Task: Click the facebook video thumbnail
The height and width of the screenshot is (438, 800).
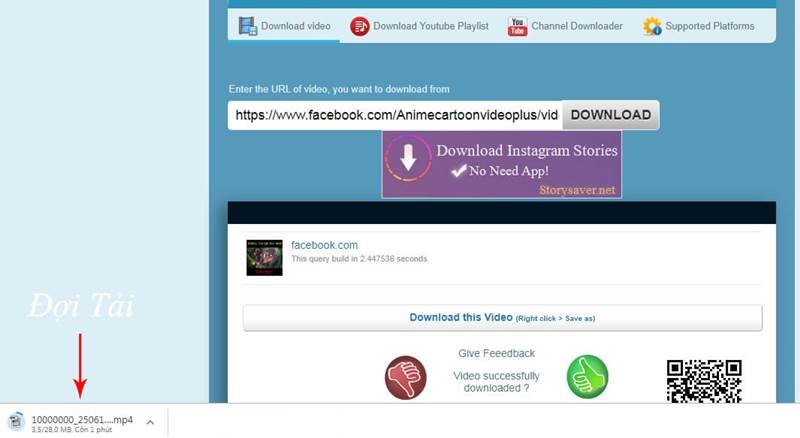Action: (264, 258)
